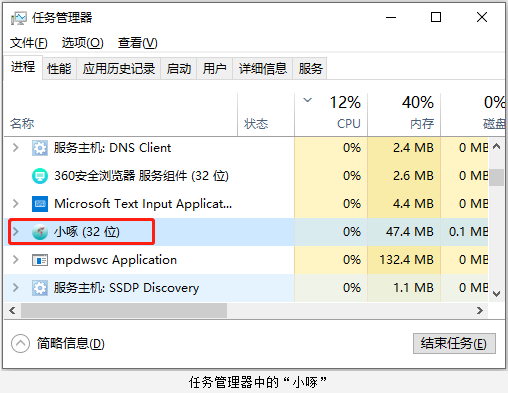
Task: Click the Task Manager title bar icon
Action: pyautogui.click(x=18, y=18)
